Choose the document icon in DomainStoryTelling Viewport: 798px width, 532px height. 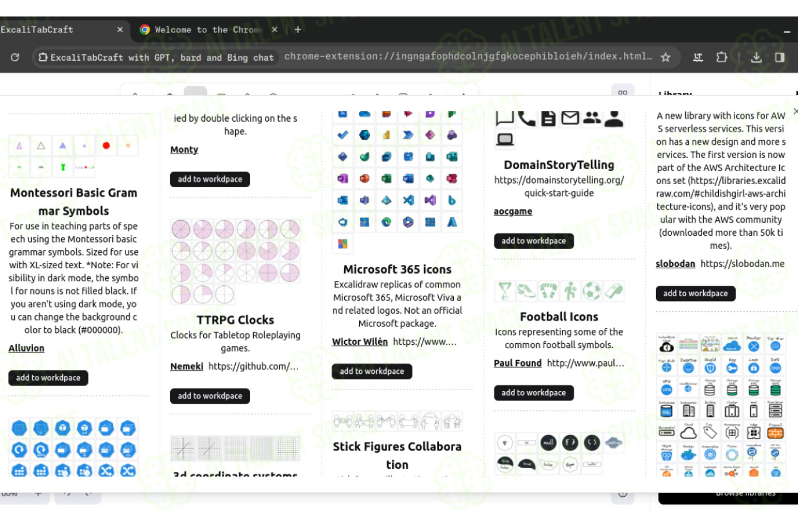coord(548,118)
